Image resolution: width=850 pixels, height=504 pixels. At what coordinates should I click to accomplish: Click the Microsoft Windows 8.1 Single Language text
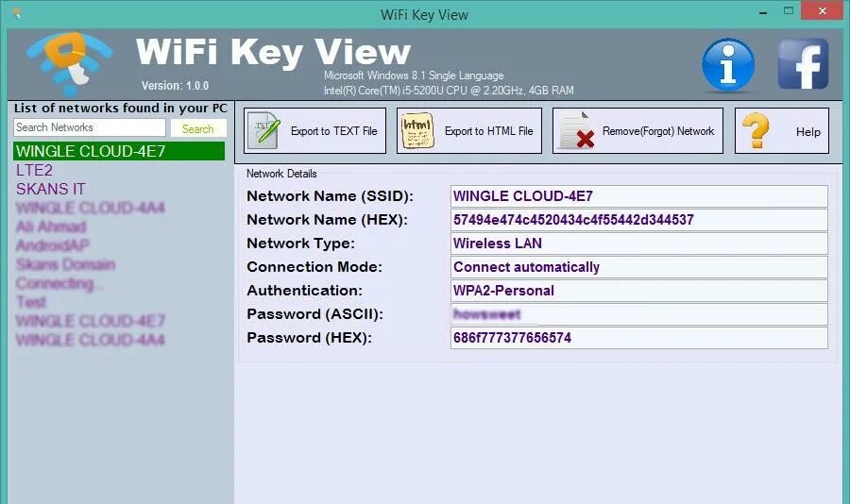coord(415,76)
